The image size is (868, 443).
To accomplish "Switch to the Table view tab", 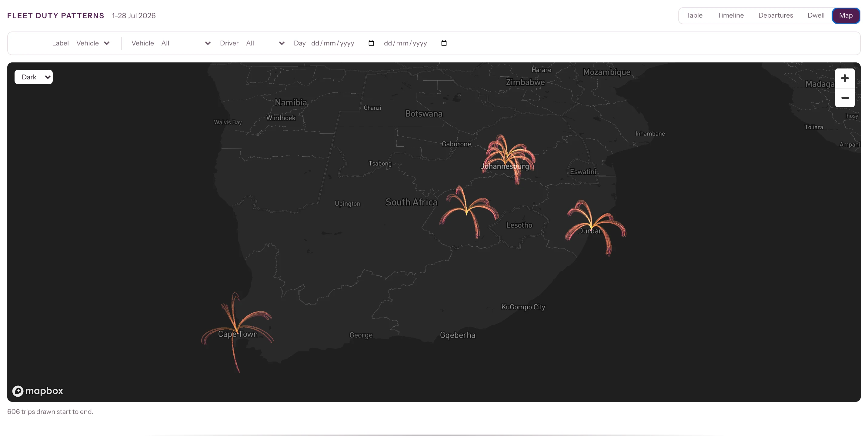I will tap(694, 15).
